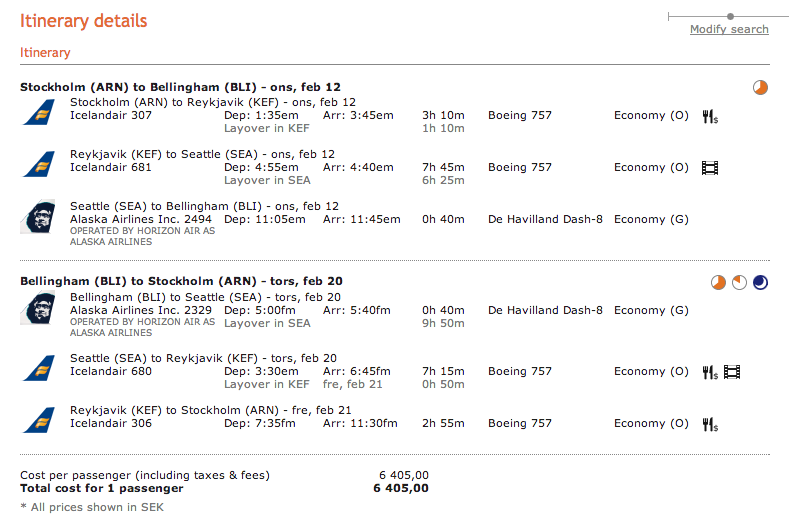Click the Icelandair logo beside flight 680

point(39,369)
